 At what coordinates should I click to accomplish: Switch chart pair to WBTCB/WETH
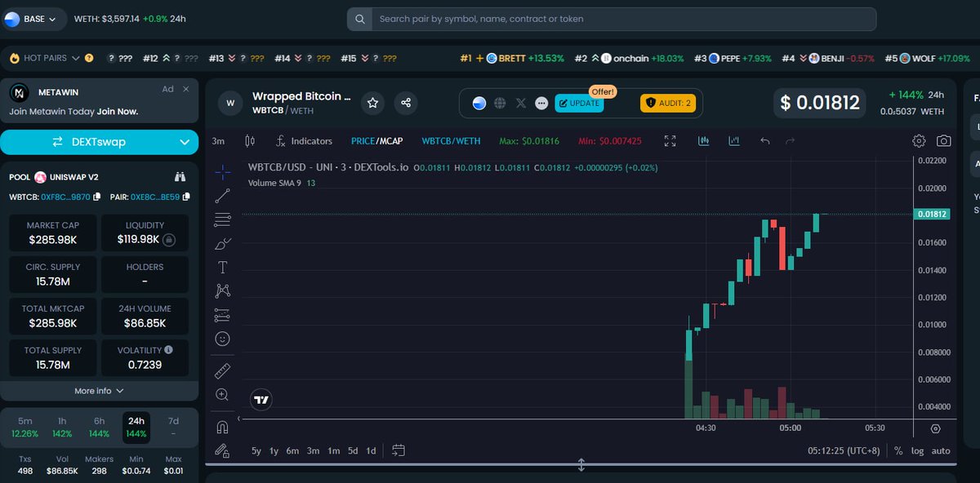click(x=451, y=141)
